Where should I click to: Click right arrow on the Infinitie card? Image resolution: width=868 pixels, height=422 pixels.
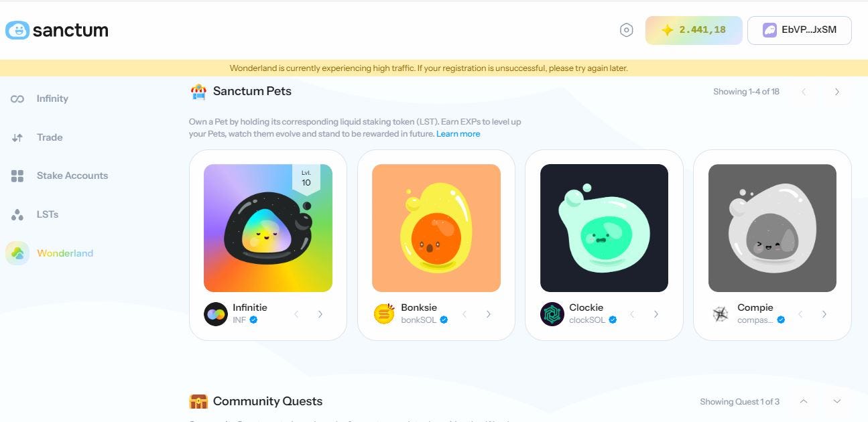(x=320, y=313)
